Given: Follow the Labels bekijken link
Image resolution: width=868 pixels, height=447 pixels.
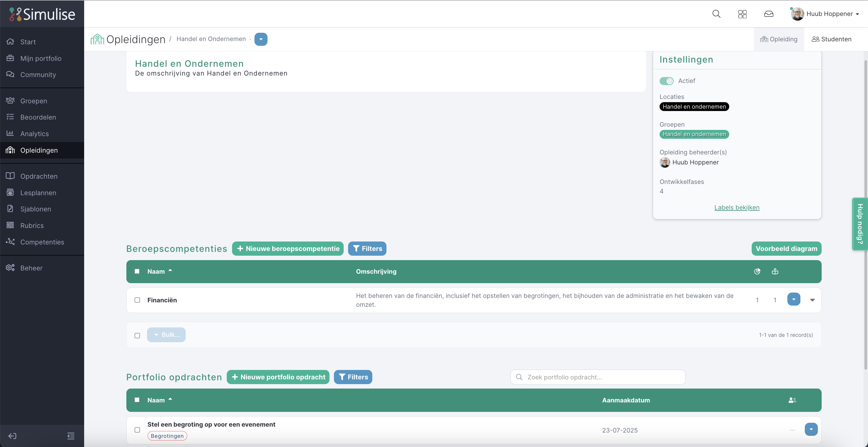Looking at the screenshot, I should 737,208.
